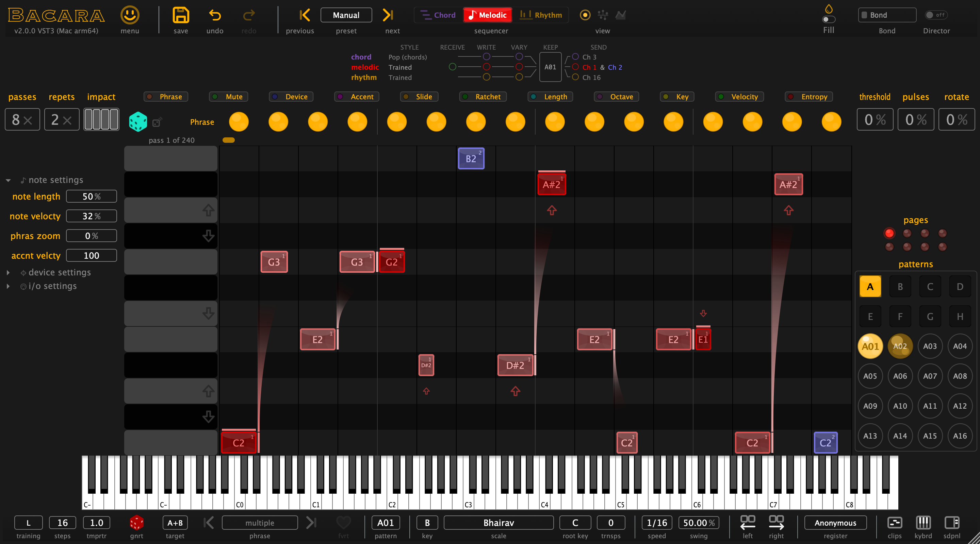
Task: Click the A+B target button
Action: click(x=175, y=522)
